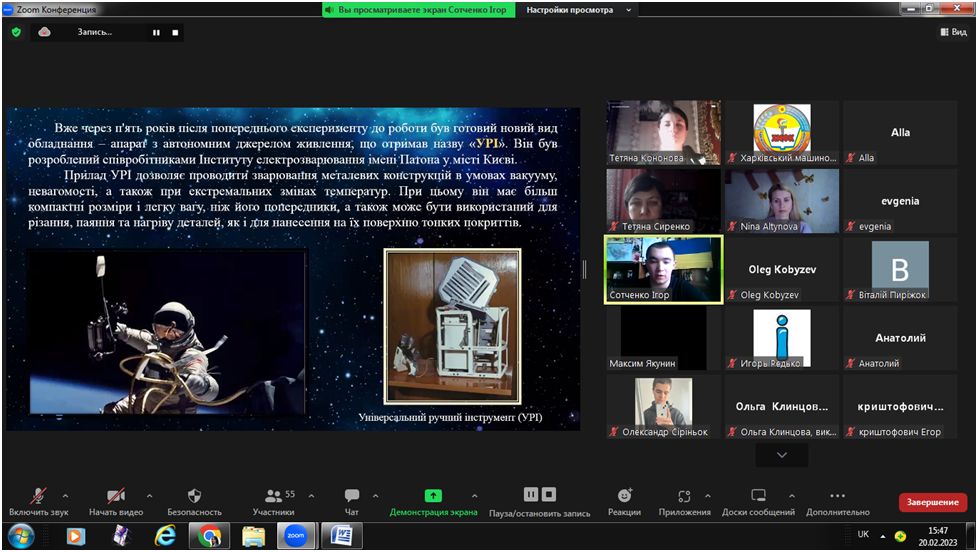Expand whiteboard options arrow beside Доски сообщений
Viewport: 978px width, 552px height.
point(792,496)
